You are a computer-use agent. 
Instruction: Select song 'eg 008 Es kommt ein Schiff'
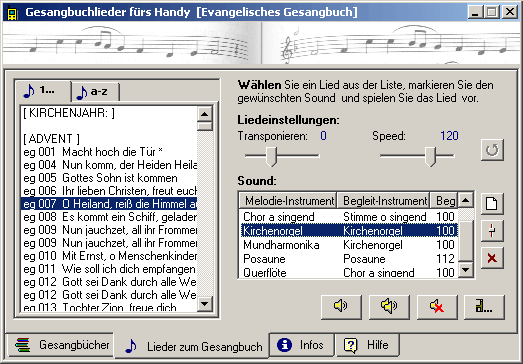(x=109, y=217)
